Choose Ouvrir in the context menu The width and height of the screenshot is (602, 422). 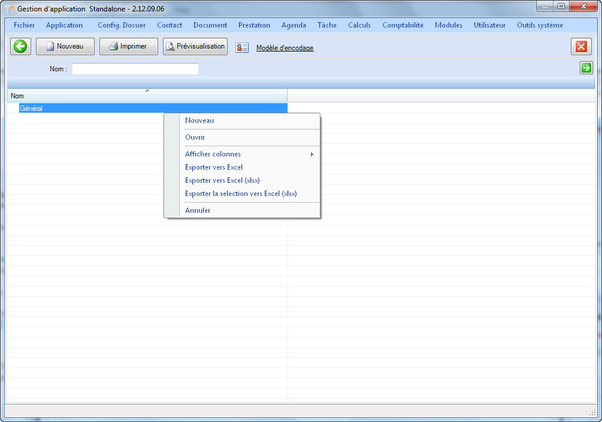coord(195,137)
